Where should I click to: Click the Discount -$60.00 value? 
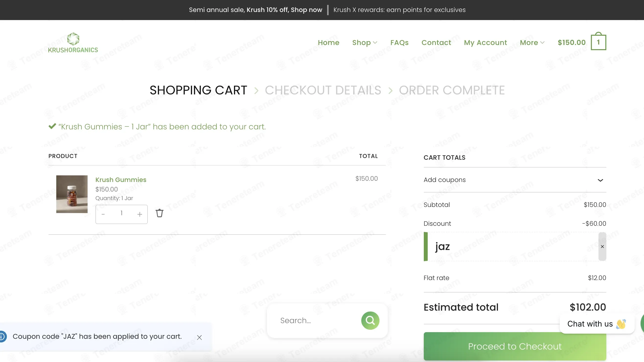pyautogui.click(x=594, y=223)
